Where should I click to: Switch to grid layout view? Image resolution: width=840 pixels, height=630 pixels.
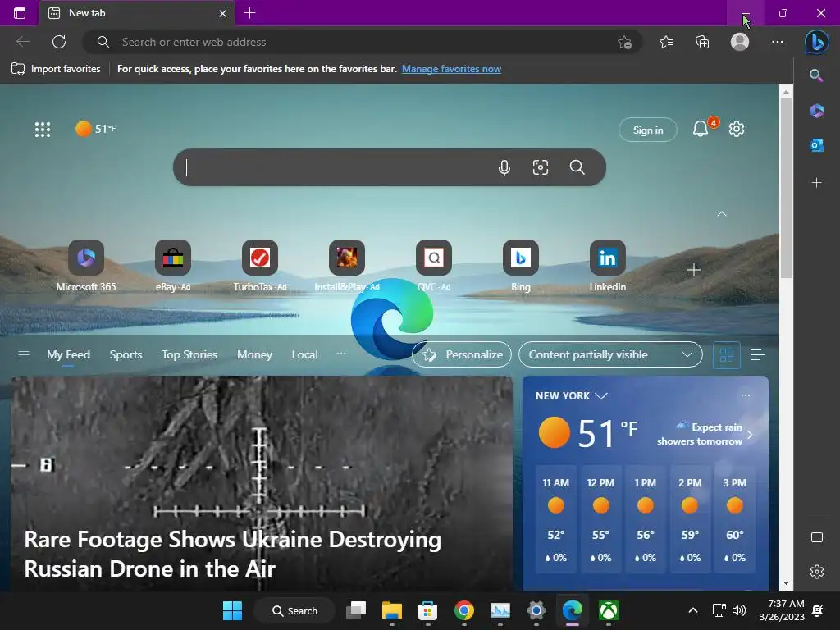[727, 354]
